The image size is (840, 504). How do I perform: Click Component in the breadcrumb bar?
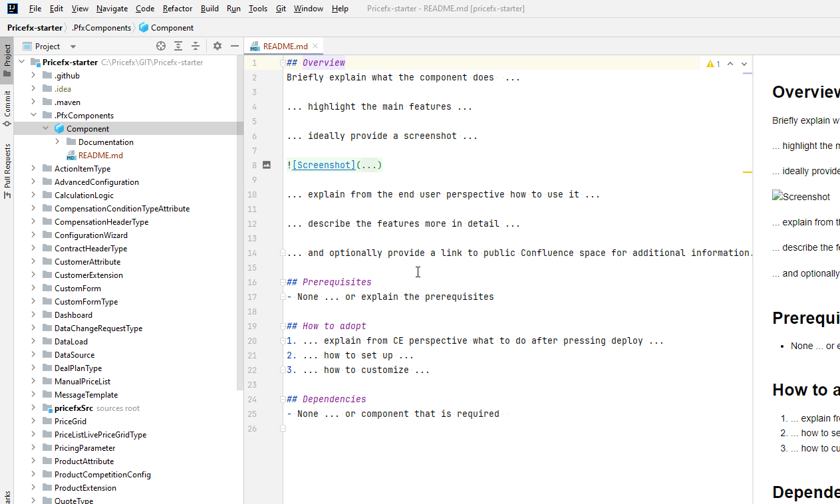[173, 28]
